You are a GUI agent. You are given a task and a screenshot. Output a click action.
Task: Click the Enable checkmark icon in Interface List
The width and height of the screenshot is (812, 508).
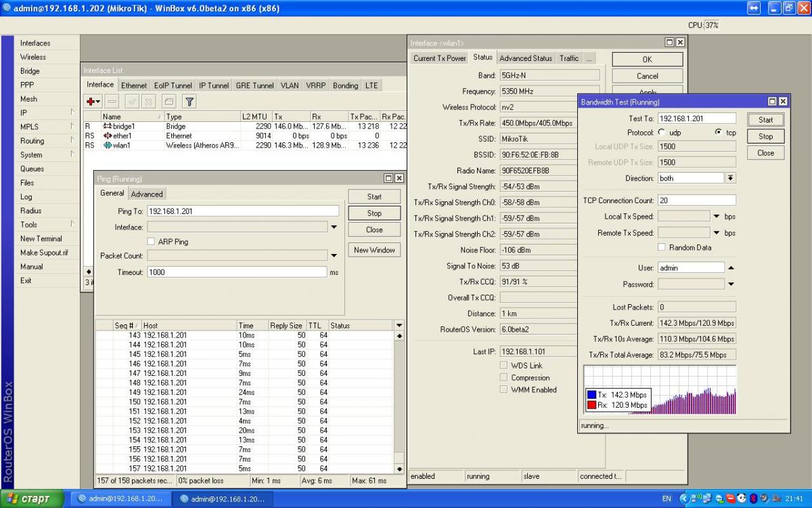[x=132, y=102]
